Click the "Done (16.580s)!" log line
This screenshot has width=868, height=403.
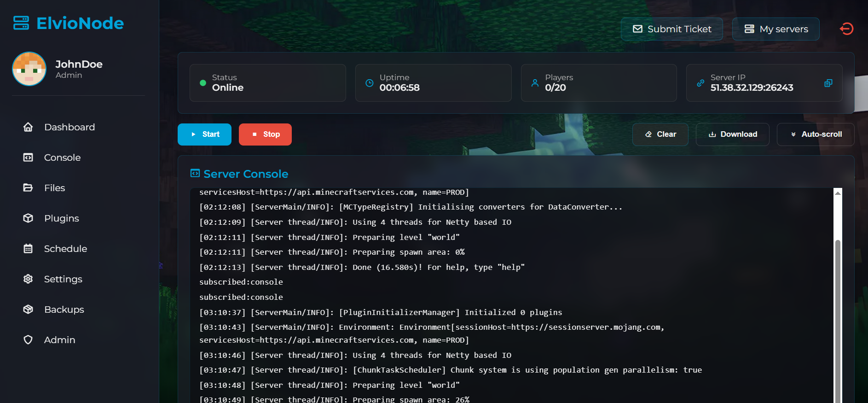coord(362,267)
